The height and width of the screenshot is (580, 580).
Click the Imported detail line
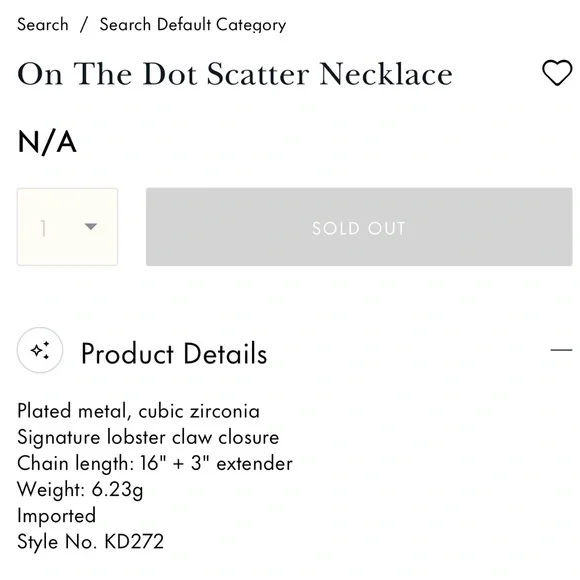[56, 515]
